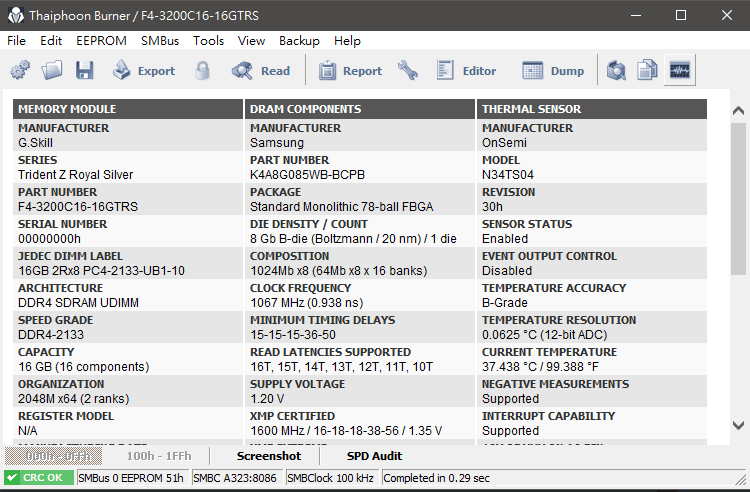Click 1.20 V supply voltage value
This screenshot has width=750, height=492.
pyautogui.click(x=267, y=399)
